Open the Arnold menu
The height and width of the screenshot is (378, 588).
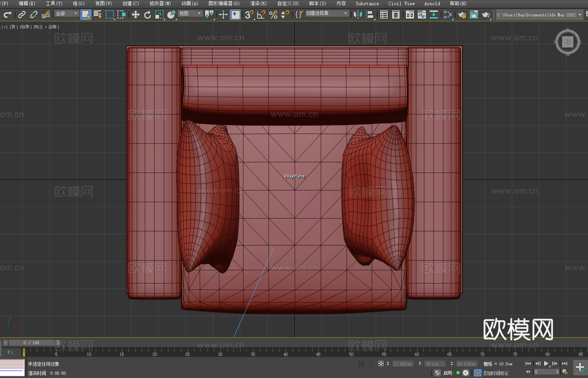[432, 3]
